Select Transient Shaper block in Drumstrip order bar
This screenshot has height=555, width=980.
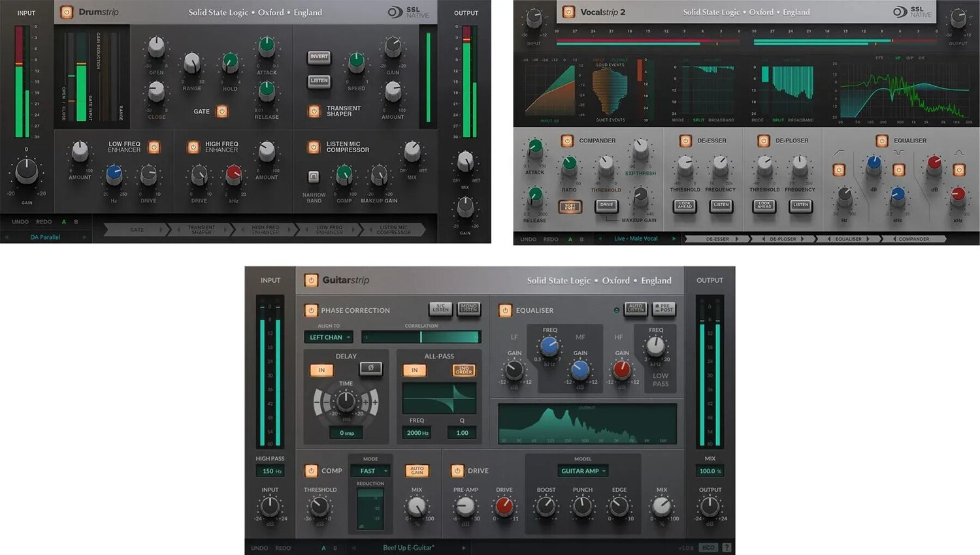click(201, 230)
